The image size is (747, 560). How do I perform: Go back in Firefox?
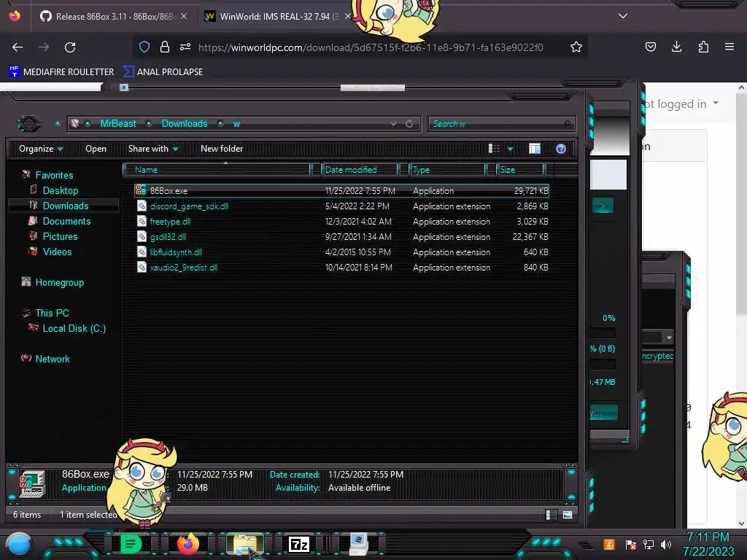coord(18,47)
